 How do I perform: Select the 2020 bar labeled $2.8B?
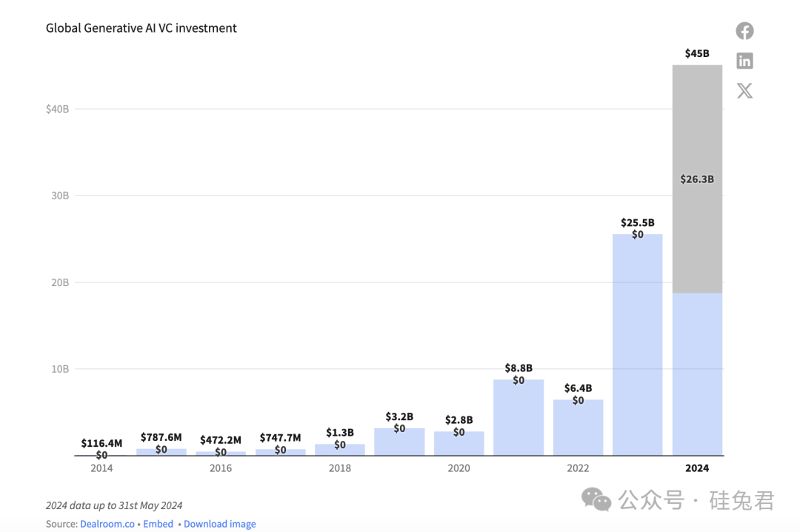(x=459, y=443)
